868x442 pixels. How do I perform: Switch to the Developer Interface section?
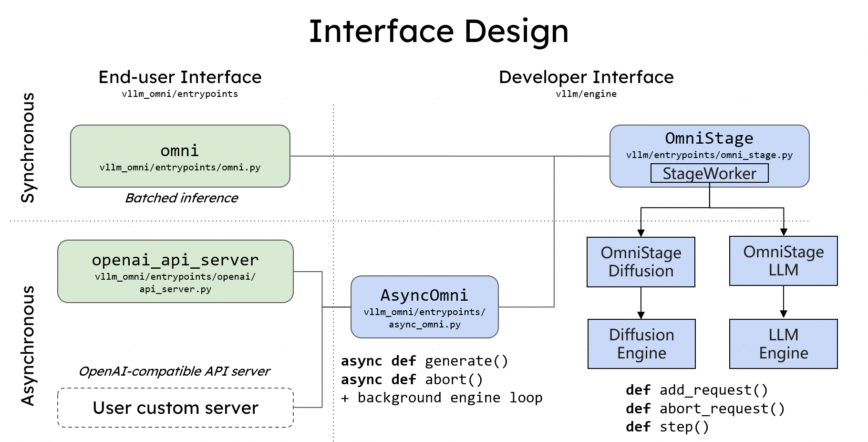tap(586, 76)
